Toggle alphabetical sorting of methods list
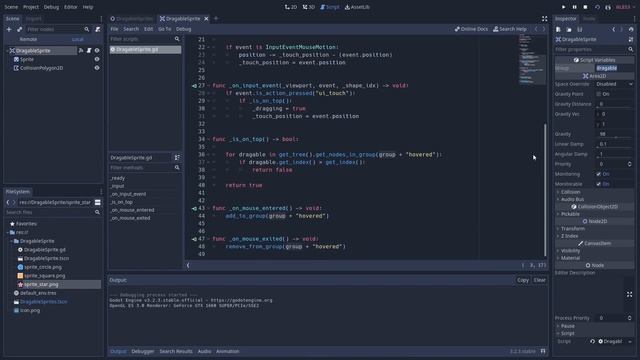Viewport: 640px width, 360px height. pos(177,158)
